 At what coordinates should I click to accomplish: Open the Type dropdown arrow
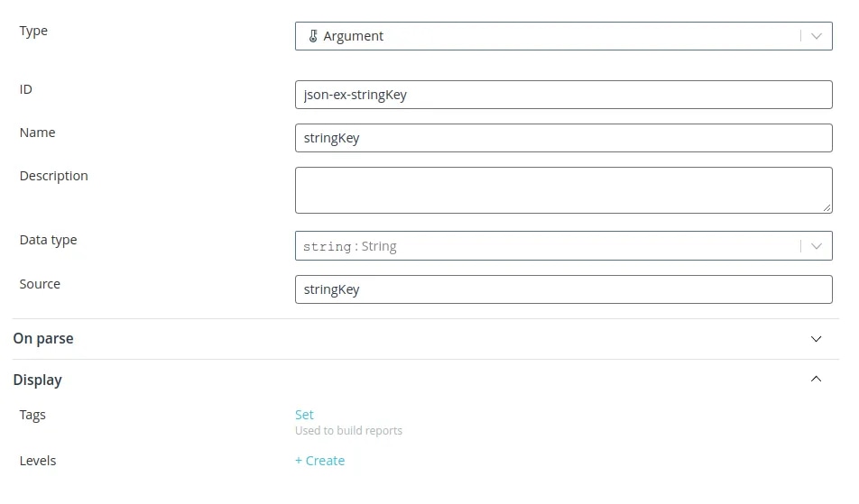point(817,36)
